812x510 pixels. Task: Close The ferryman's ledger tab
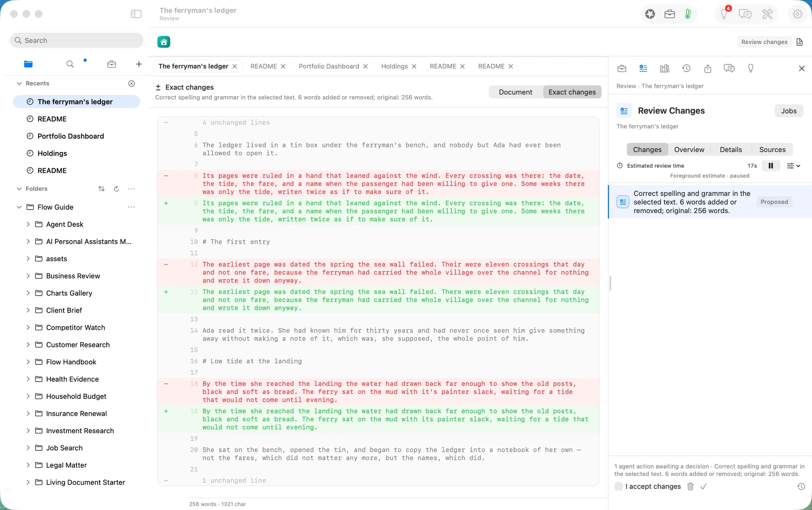pos(235,66)
